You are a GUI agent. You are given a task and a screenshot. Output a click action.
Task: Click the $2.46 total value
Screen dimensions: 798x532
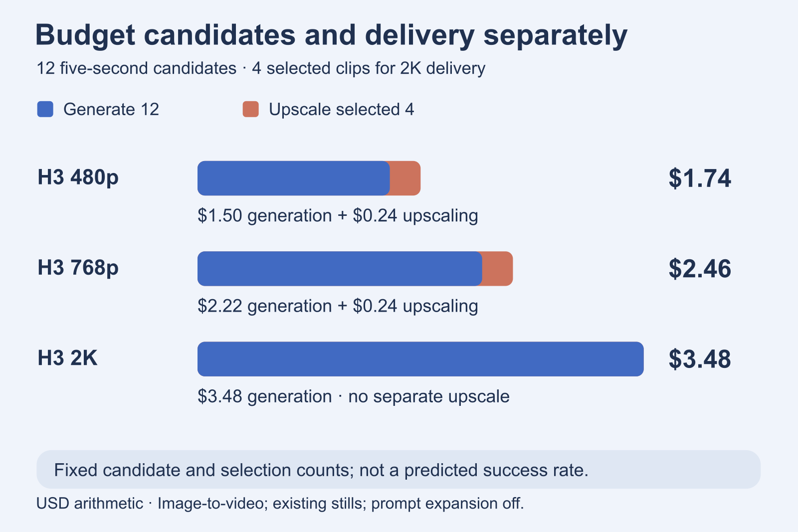click(700, 269)
